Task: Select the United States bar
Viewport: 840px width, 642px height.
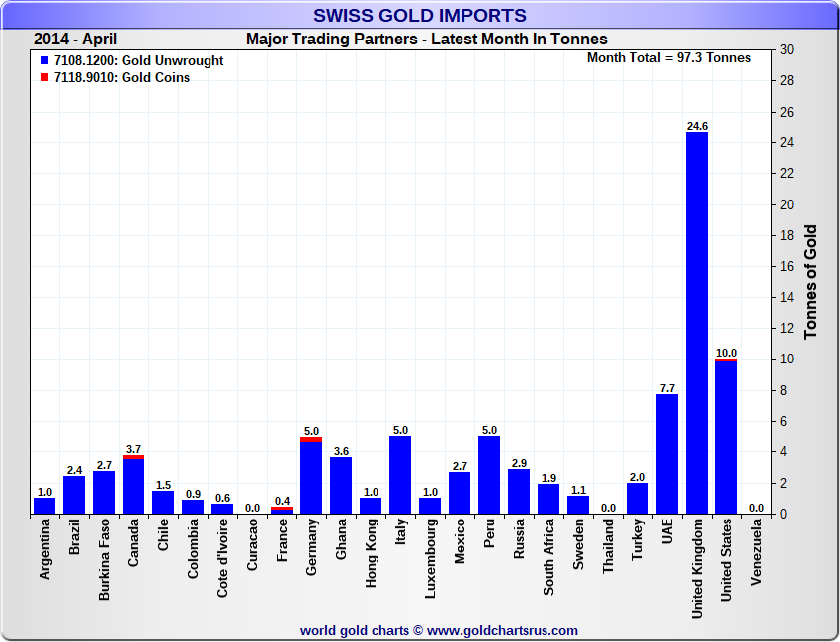Action: click(726, 437)
